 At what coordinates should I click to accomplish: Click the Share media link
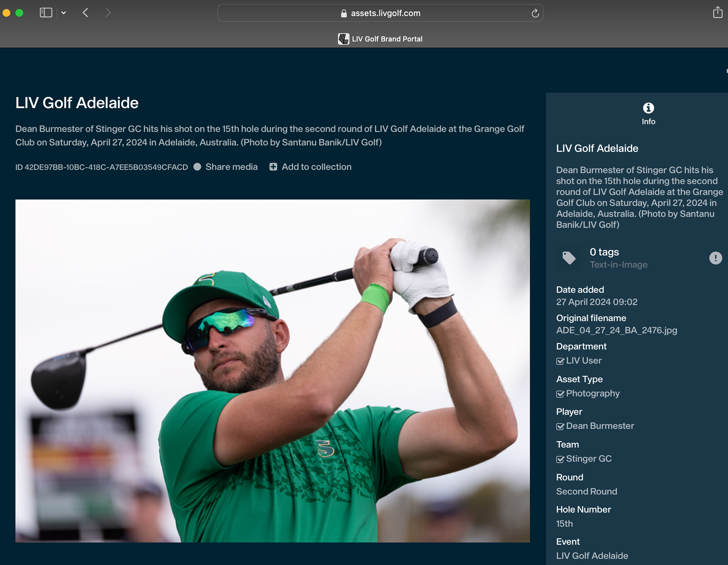[x=231, y=167]
